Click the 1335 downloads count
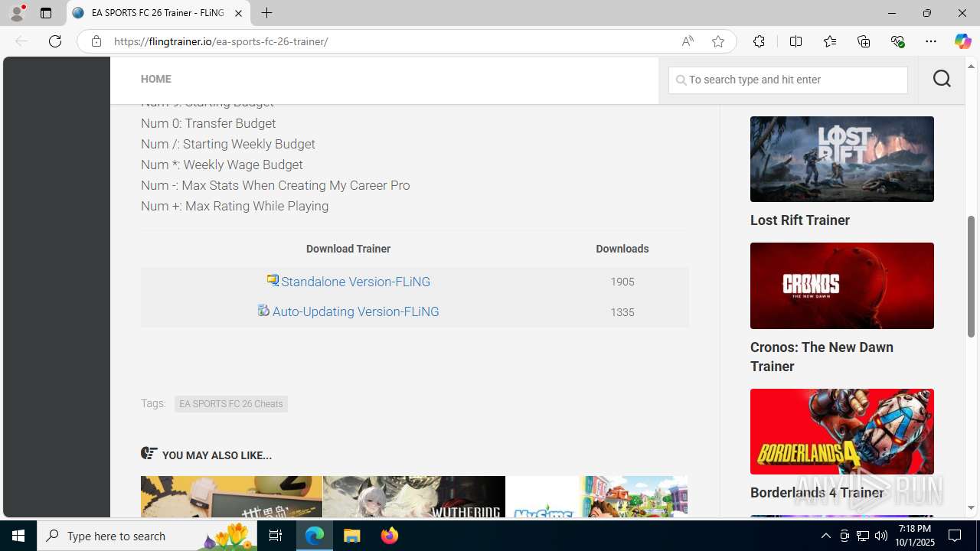 click(622, 312)
